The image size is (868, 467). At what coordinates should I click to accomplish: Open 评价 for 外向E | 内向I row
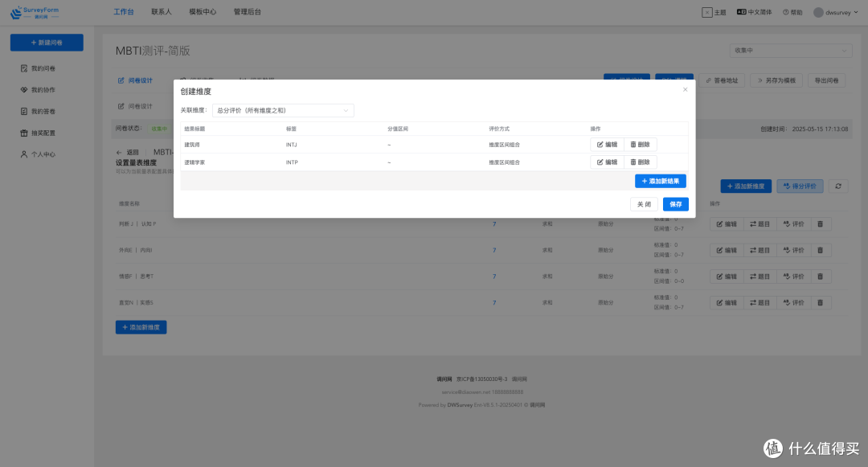pos(794,250)
